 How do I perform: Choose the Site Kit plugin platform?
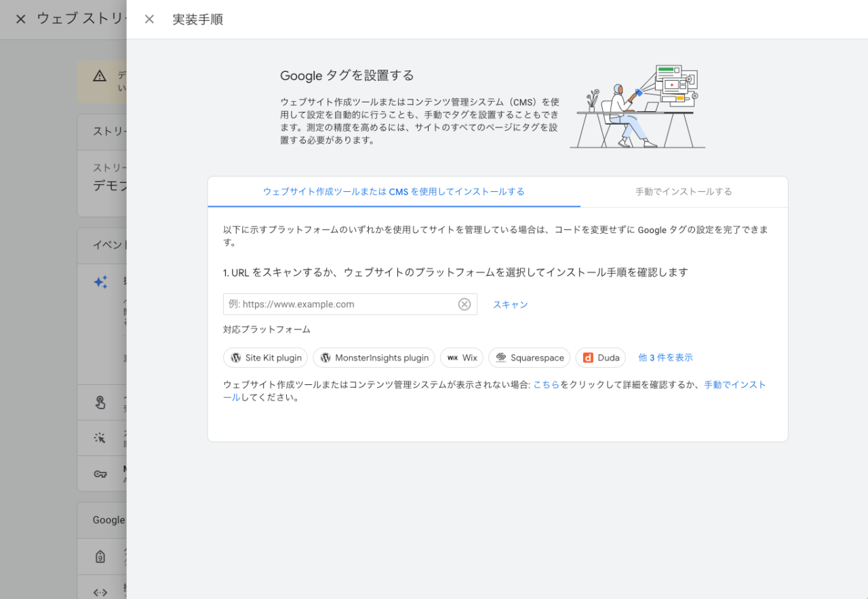point(265,358)
